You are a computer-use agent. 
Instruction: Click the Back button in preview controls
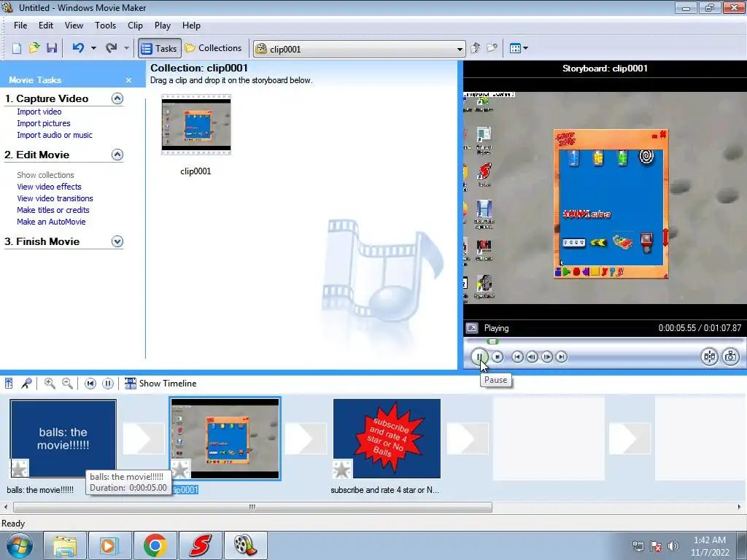[x=517, y=357]
